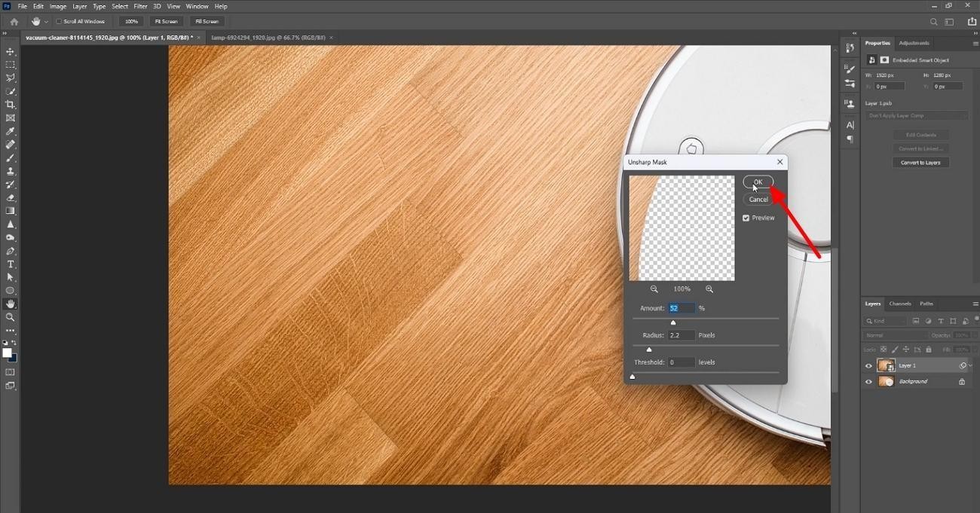Toggle lock all in Layers panel
Viewport: 980px width, 513px height.
point(928,350)
